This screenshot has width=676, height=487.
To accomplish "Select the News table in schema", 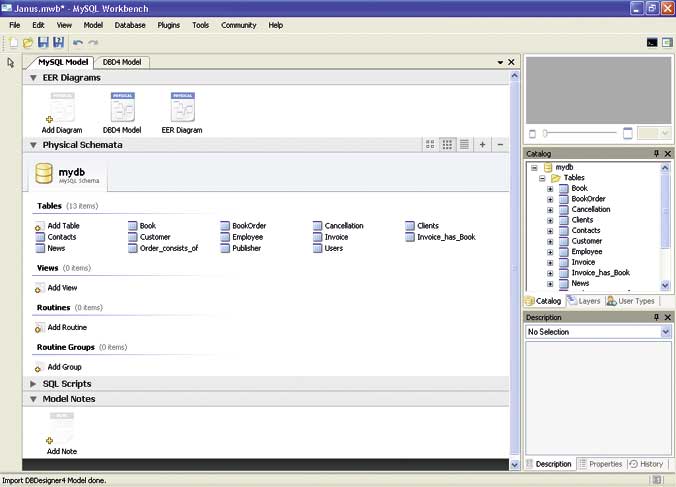I will (x=50, y=248).
